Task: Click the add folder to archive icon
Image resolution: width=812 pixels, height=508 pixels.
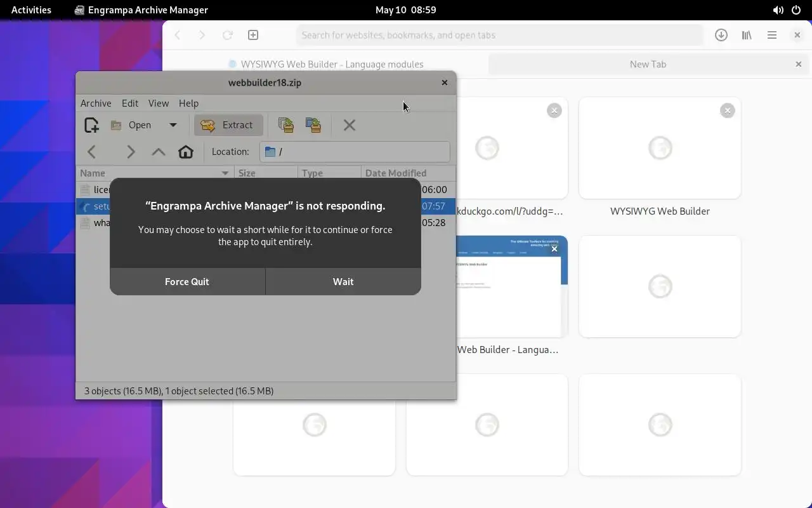Action: [x=313, y=125]
